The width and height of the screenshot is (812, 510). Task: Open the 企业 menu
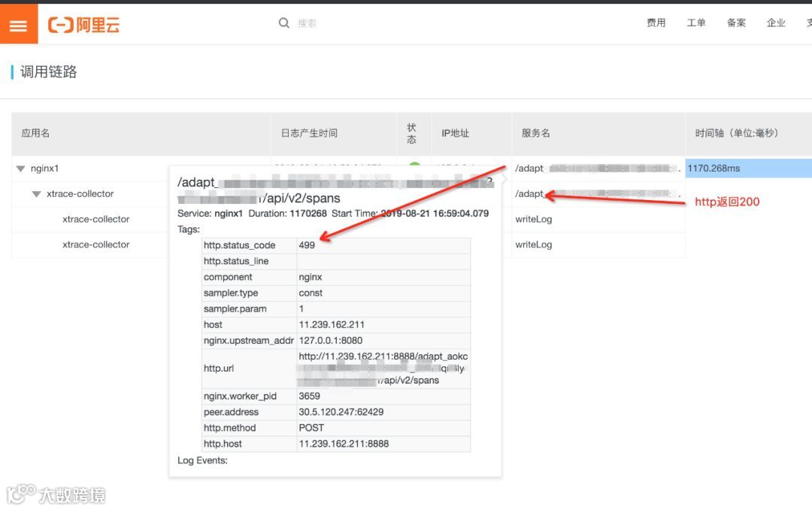pyautogui.click(x=776, y=23)
